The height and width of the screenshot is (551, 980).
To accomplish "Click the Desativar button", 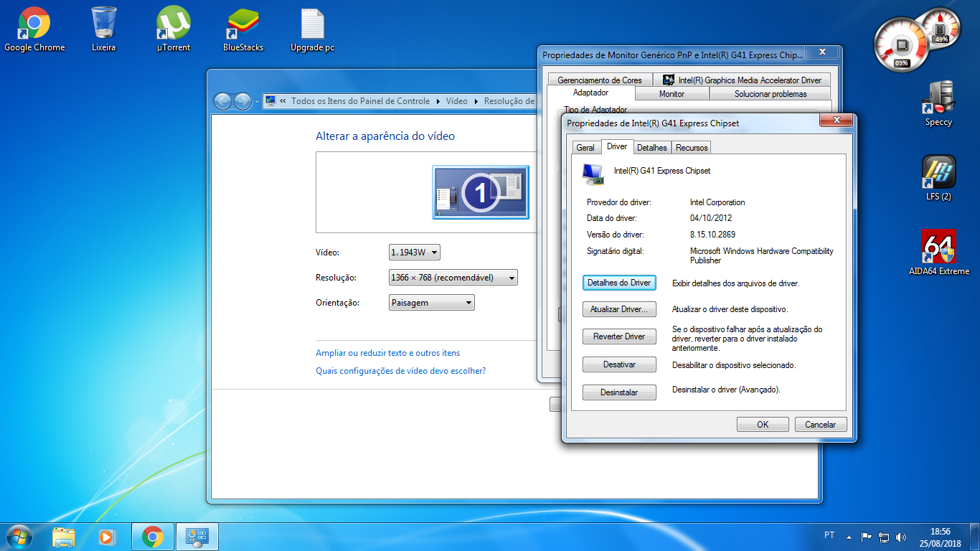I will (619, 364).
